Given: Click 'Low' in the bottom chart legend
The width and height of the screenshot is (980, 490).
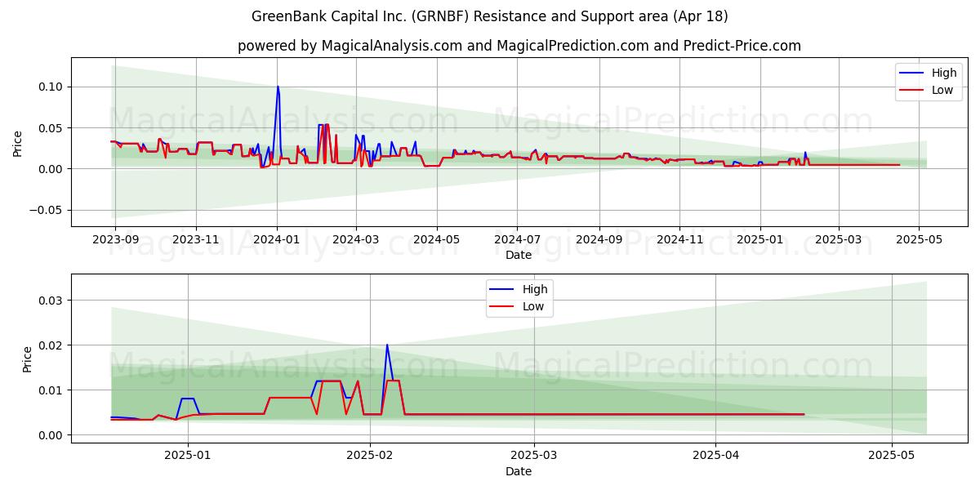Looking at the screenshot, I should click(534, 307).
